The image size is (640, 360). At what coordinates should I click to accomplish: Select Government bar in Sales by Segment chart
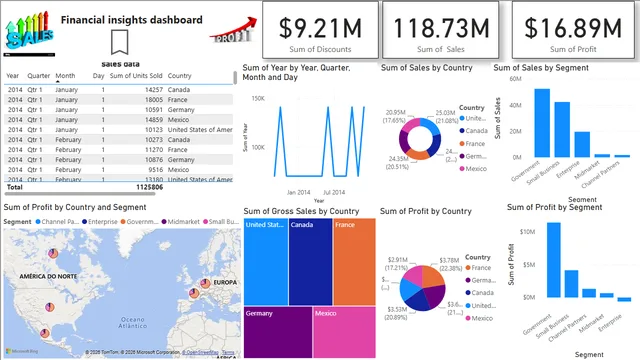point(542,123)
